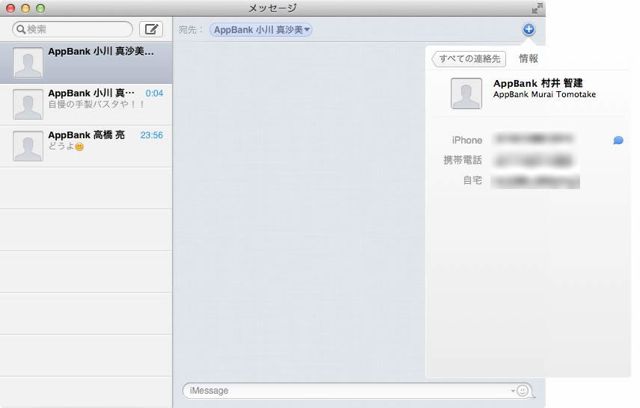Click the message preview 自慢の手製パスタや！！
The width and height of the screenshot is (640, 408).
point(96,104)
